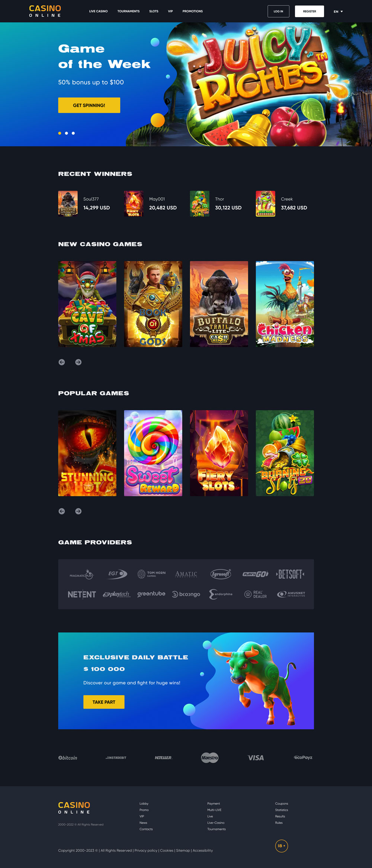
Task: Open the Chicken Madness game thumbnail
Action: [x=285, y=304]
